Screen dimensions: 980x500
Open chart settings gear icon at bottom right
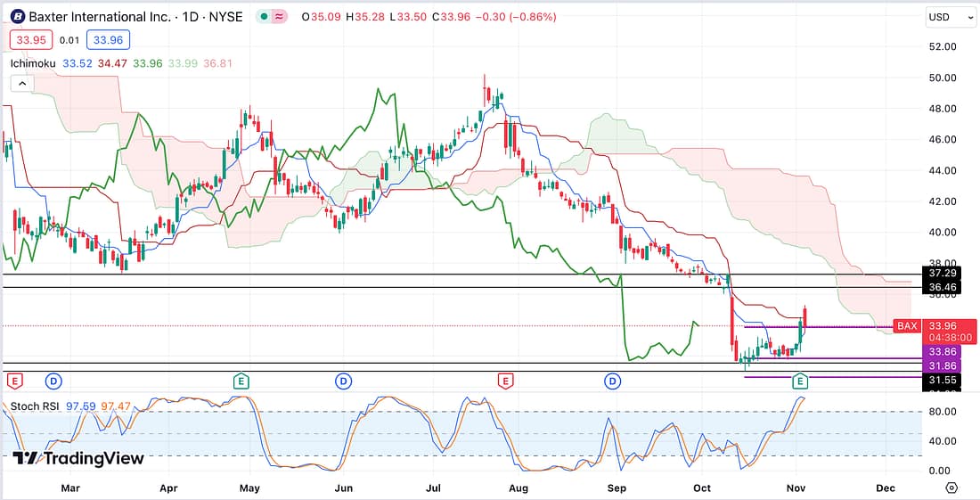[951, 488]
